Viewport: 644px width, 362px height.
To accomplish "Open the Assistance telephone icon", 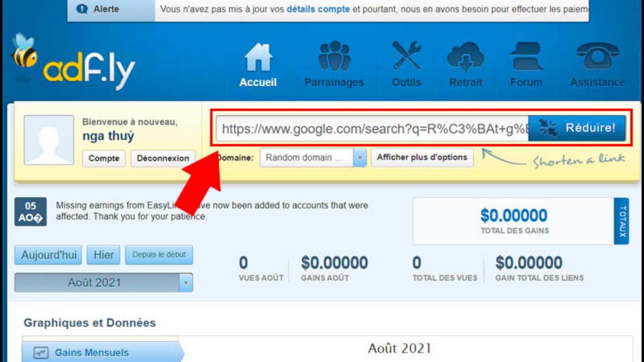I will click(597, 57).
